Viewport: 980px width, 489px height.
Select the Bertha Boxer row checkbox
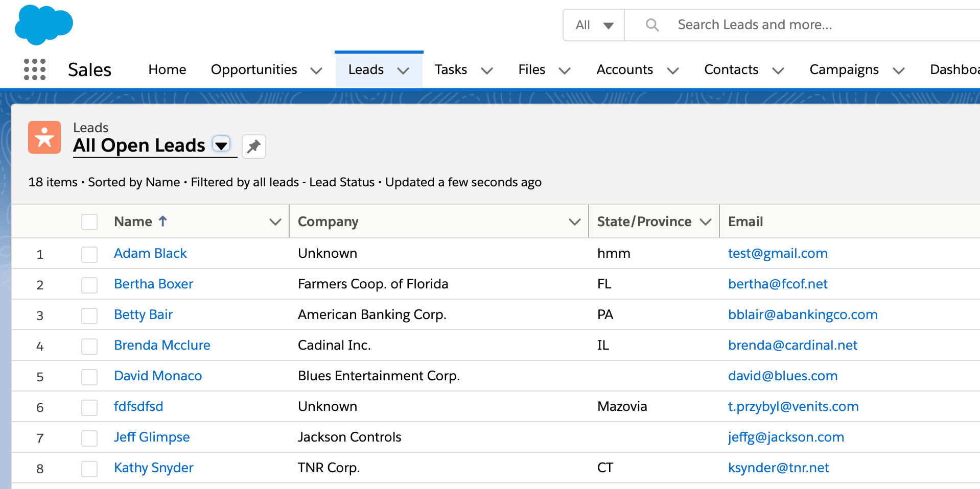89,285
